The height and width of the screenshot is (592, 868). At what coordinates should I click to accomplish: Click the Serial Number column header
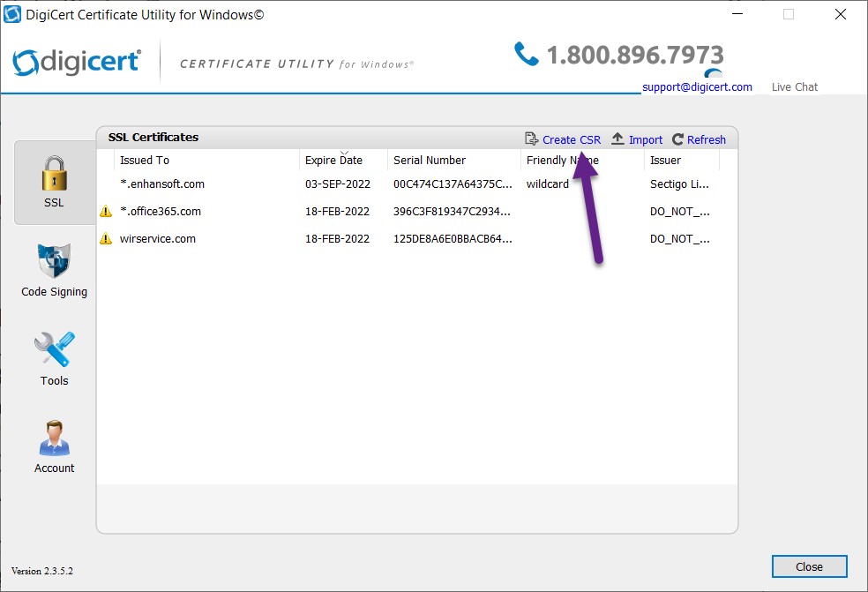[x=428, y=160]
